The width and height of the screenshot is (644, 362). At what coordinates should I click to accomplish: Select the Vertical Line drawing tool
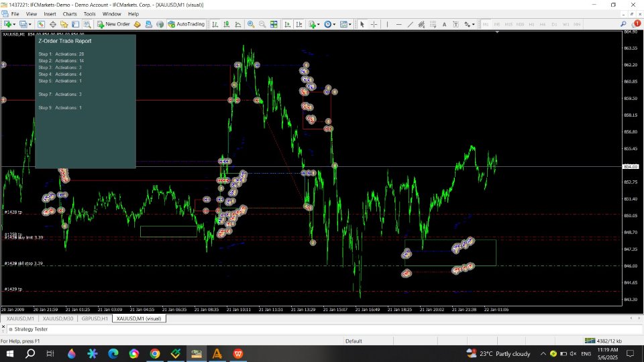387,24
